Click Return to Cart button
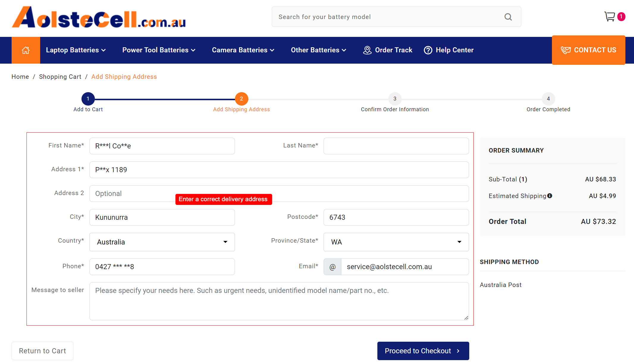Screen dimensions: 634x364 coord(43,351)
